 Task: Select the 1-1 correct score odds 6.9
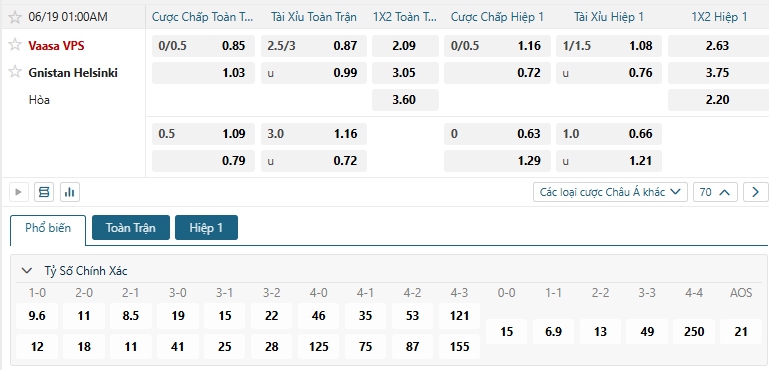tap(553, 332)
